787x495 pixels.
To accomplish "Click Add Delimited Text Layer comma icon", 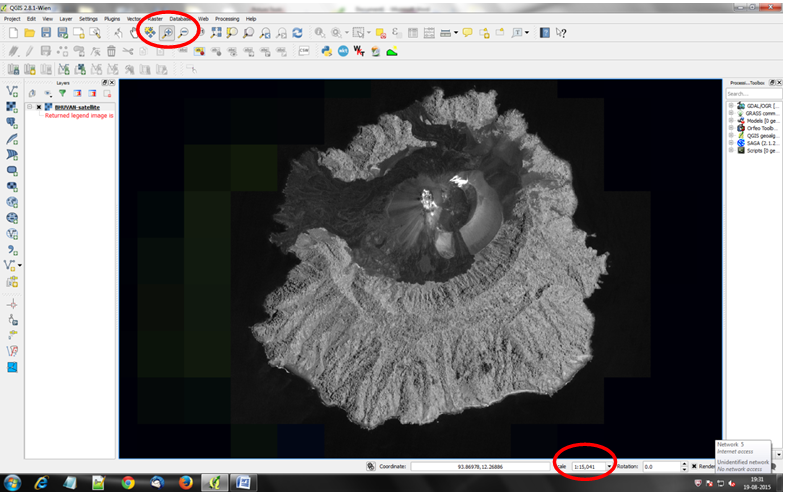I will pyautogui.click(x=12, y=250).
